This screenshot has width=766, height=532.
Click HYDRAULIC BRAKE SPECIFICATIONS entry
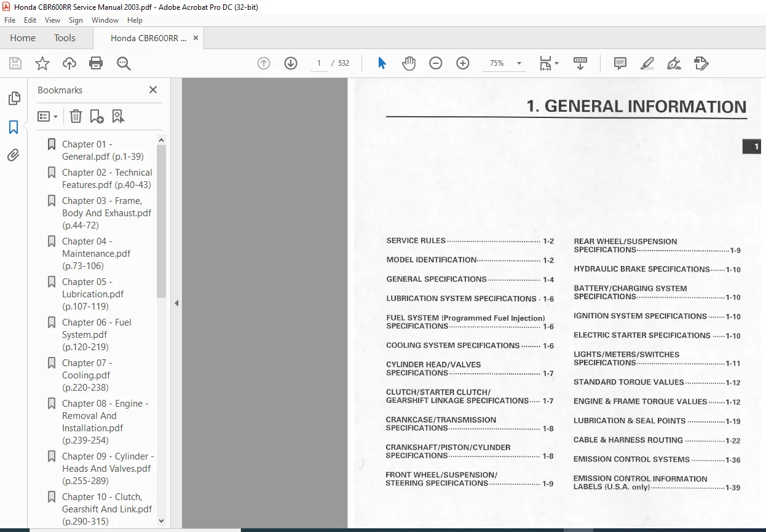pyautogui.click(x=657, y=269)
